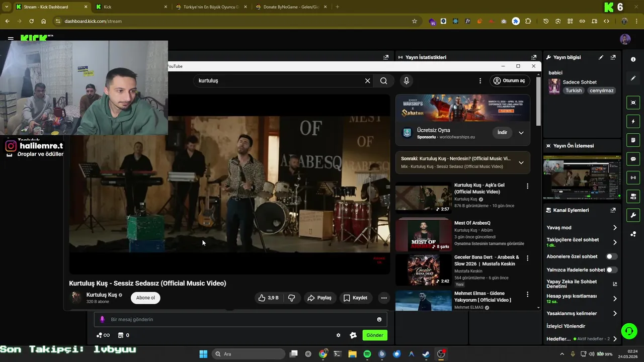Open options for Aşk'a Gel video
The height and width of the screenshot is (362, 644).
[527, 186]
